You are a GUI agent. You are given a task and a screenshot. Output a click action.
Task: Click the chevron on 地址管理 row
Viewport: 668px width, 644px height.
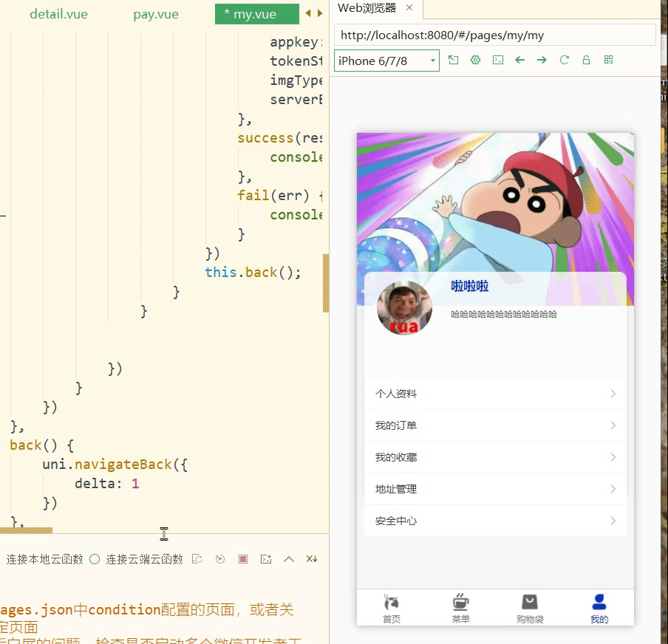[613, 489]
